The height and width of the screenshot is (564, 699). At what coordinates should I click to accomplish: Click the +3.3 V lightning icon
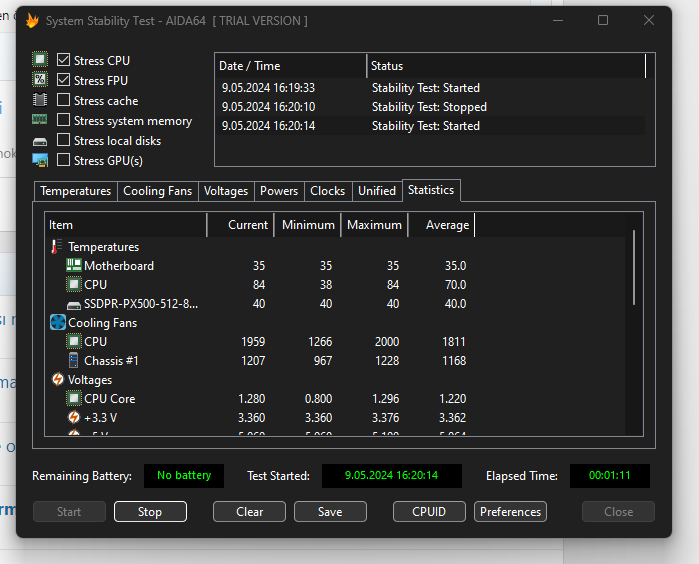click(74, 417)
